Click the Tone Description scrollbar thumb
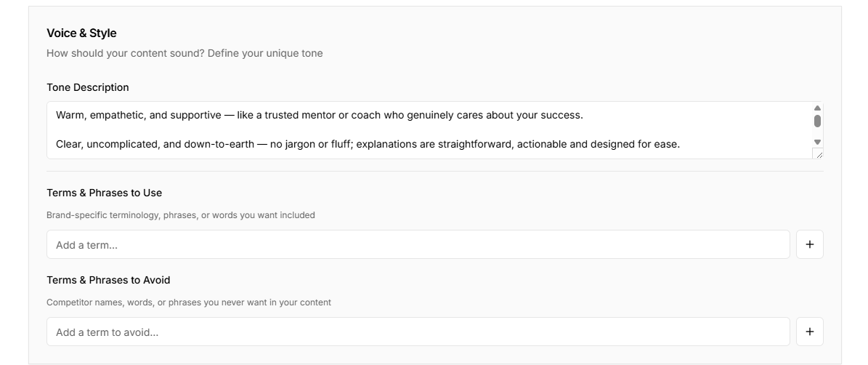The height and width of the screenshot is (365, 868). (817, 121)
